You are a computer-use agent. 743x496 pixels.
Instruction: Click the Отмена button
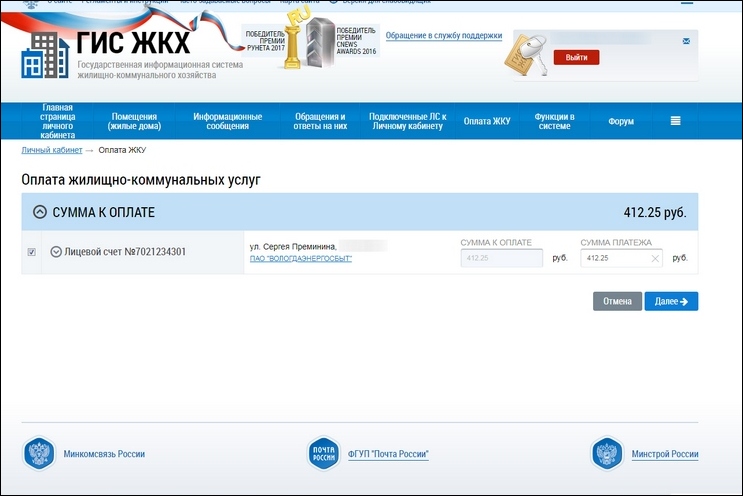pos(617,301)
